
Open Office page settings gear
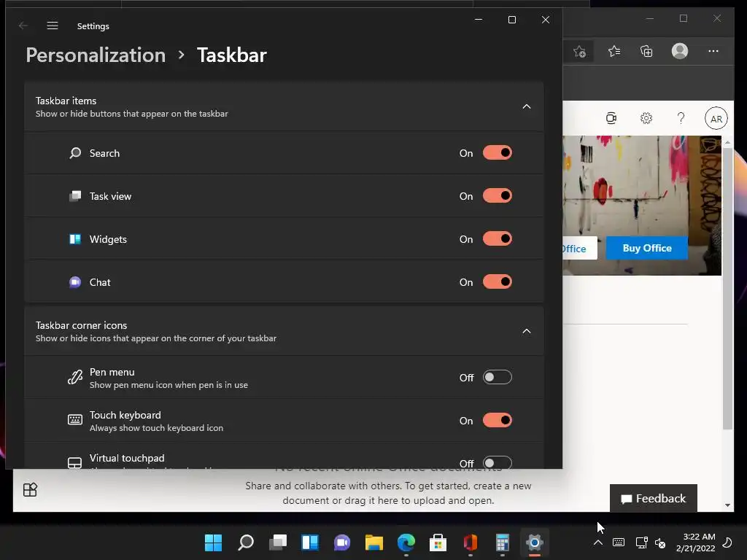tap(646, 118)
